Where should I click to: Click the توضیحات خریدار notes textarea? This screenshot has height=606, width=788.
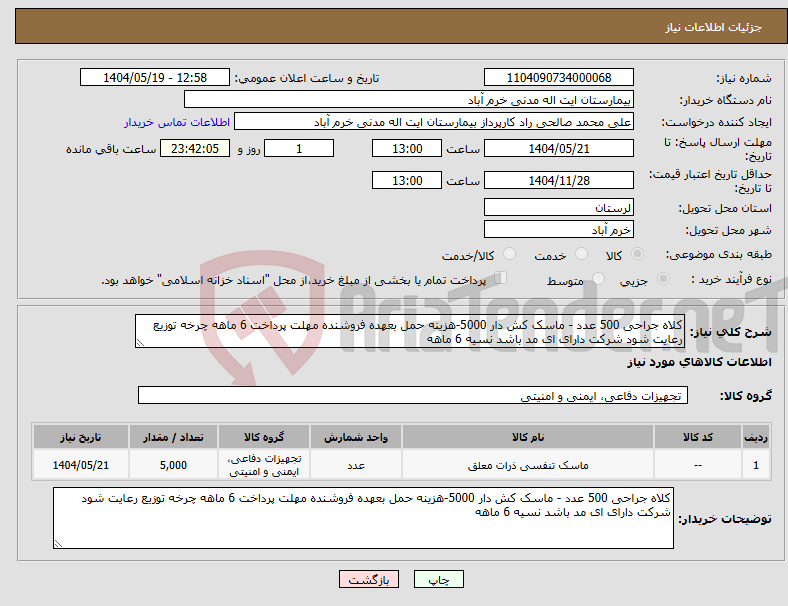(363, 518)
